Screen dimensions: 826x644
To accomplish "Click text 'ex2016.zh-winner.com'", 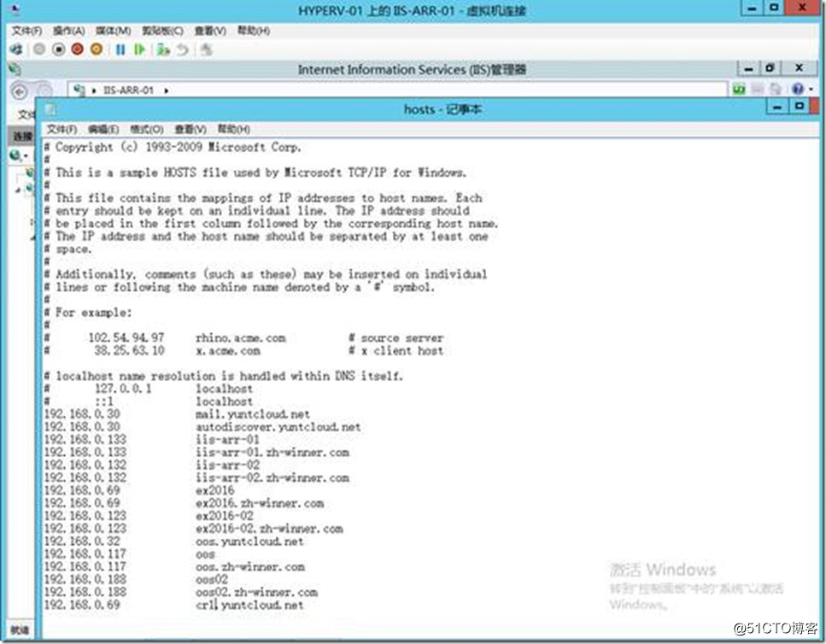I will coord(260,503).
